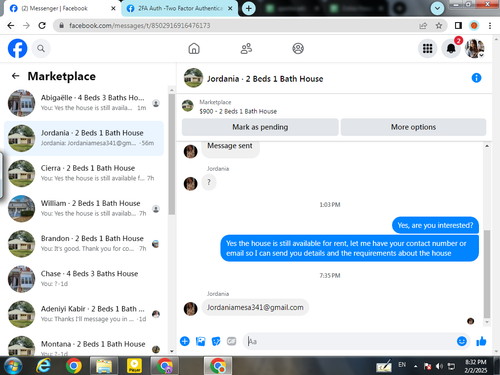Click the 'Yes, are you interested?' message
Image resolution: width=500 pixels, height=375 pixels.
pos(435,225)
